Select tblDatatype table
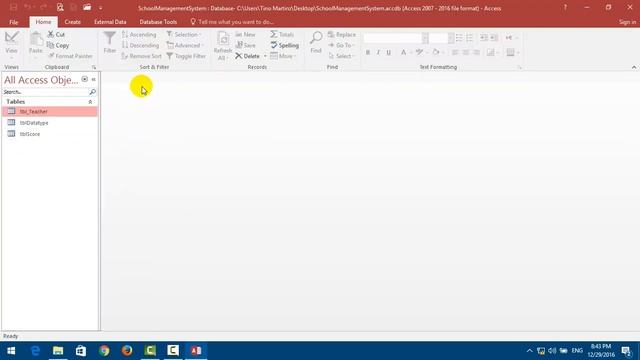This screenshot has width=640, height=360. (50, 123)
